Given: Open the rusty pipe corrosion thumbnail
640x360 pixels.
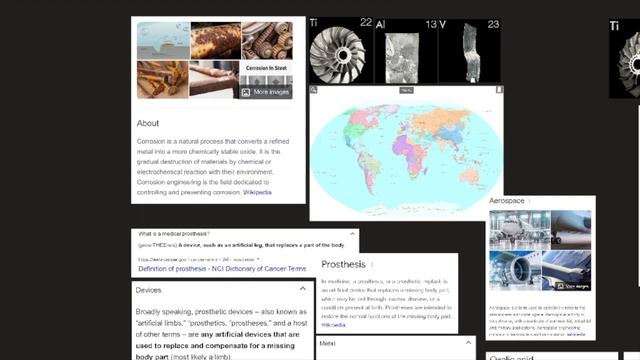Looking at the screenshot, I should pos(216,40).
